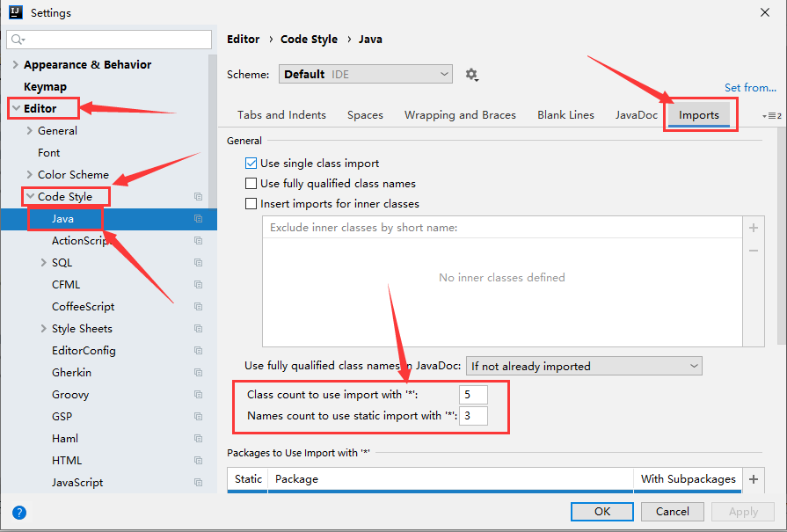
Task: Click the With Subpackages column header
Action: click(688, 479)
